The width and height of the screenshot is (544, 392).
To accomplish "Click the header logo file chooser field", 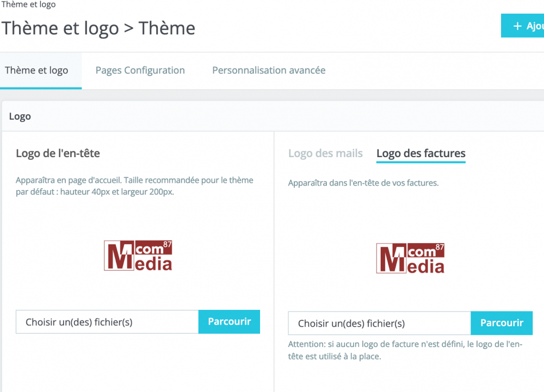I will pos(107,322).
